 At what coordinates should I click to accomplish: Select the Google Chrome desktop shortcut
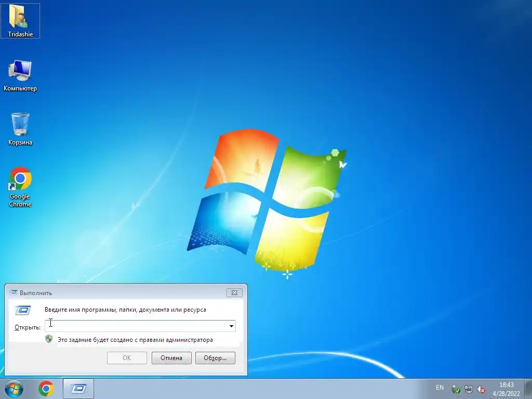20,187
